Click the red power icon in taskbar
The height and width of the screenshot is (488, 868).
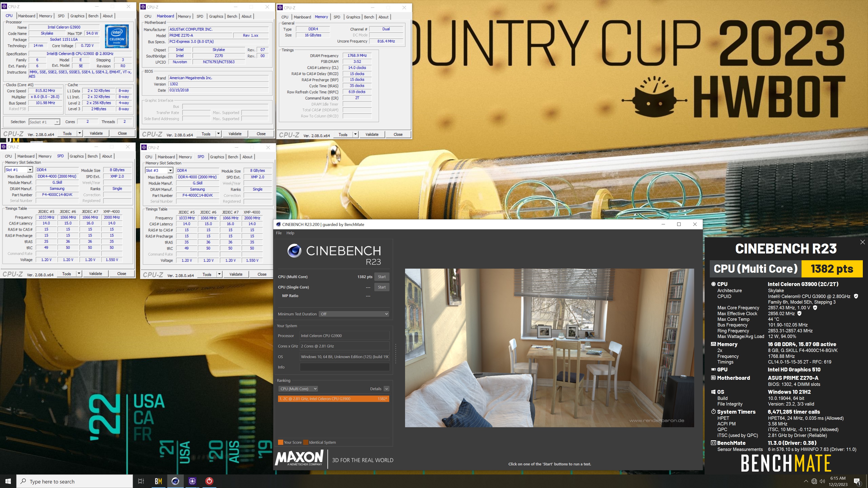tap(209, 481)
